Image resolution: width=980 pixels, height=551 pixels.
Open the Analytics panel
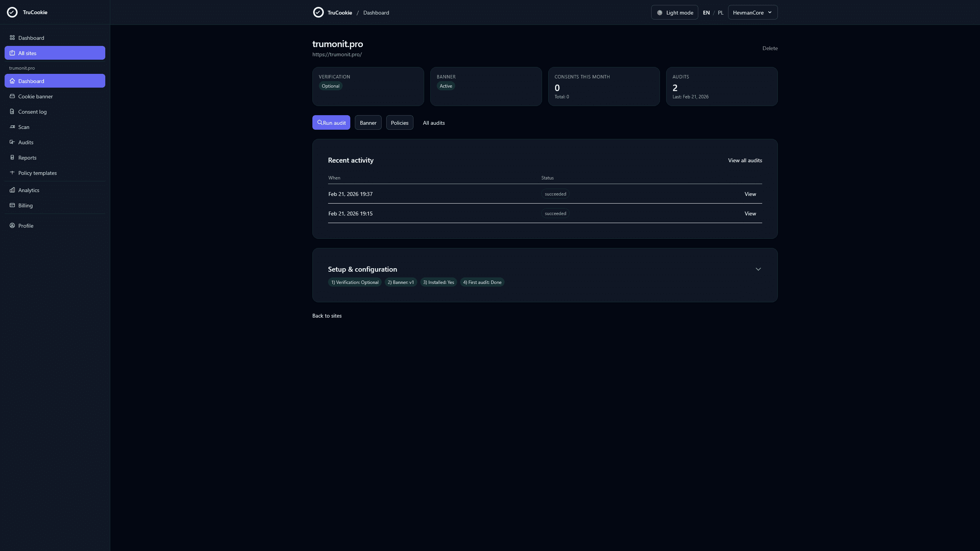pos(29,190)
